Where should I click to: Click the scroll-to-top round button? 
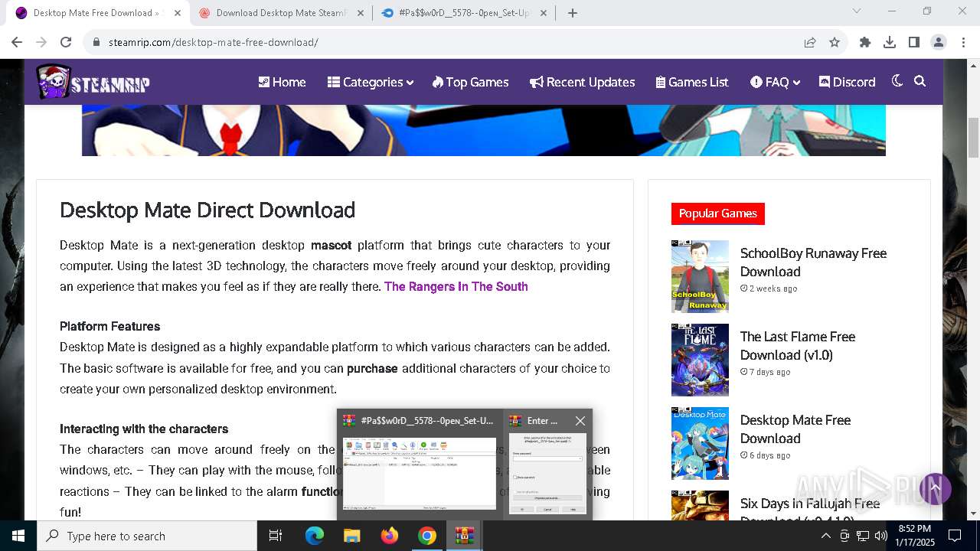935,488
